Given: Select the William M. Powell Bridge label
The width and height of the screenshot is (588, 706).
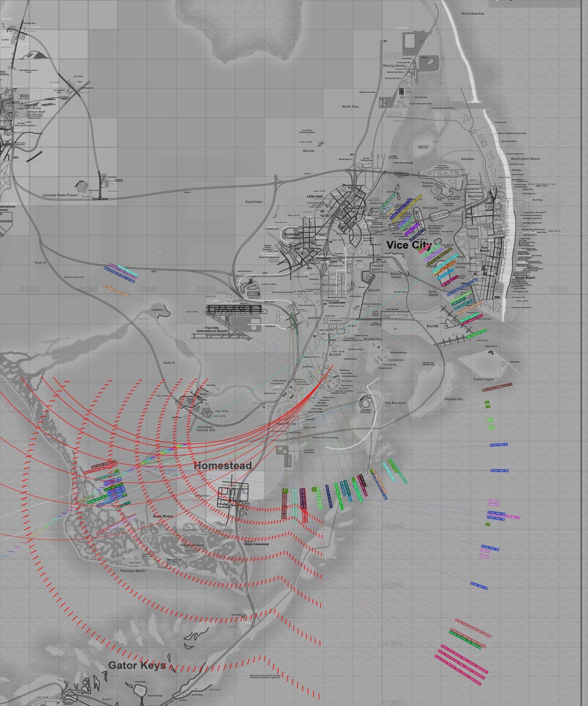Looking at the screenshot, I should tap(325, 437).
